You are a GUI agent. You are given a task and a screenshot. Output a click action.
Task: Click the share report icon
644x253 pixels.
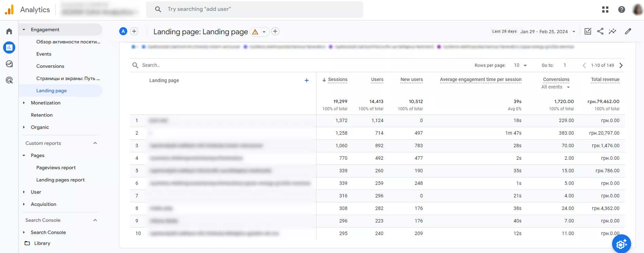[x=600, y=31]
